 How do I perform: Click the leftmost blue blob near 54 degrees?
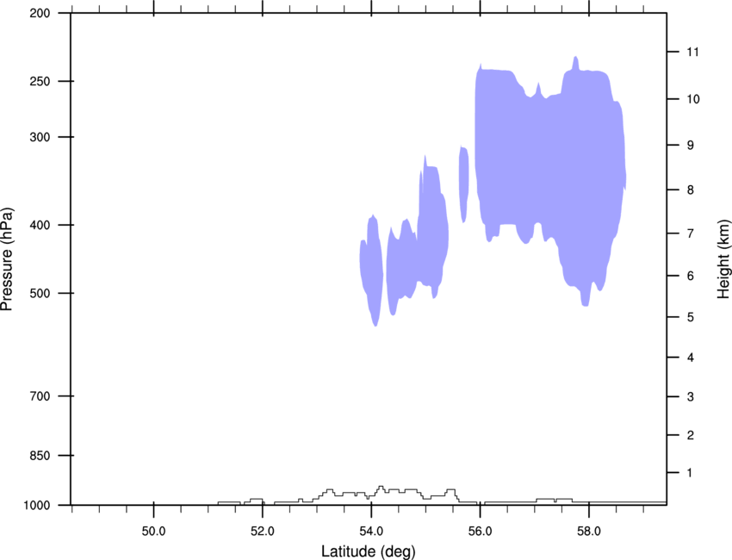(x=372, y=269)
